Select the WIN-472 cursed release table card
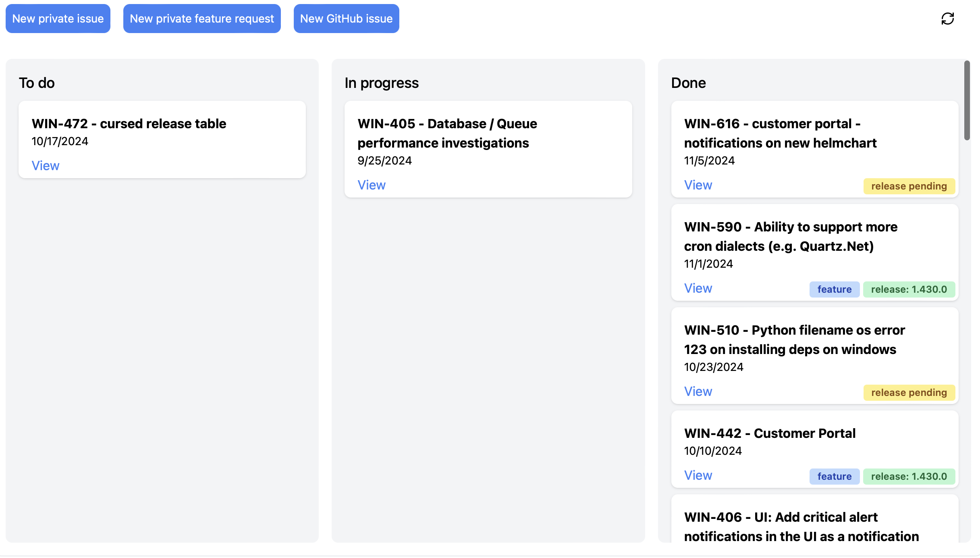The width and height of the screenshot is (980, 558). point(162,139)
